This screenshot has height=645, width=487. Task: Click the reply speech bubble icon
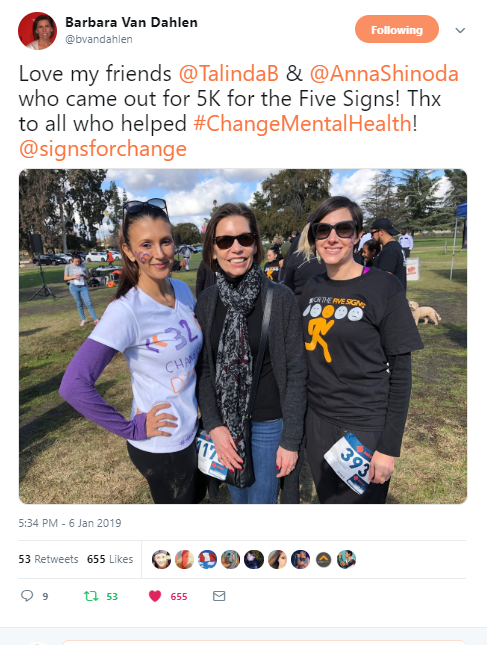click(27, 596)
